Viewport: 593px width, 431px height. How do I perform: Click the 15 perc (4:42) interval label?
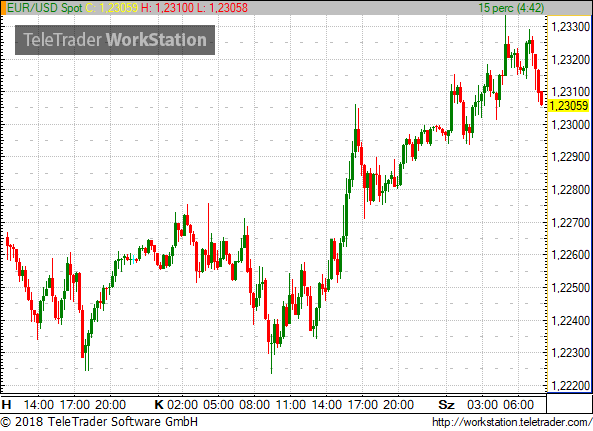pos(511,8)
